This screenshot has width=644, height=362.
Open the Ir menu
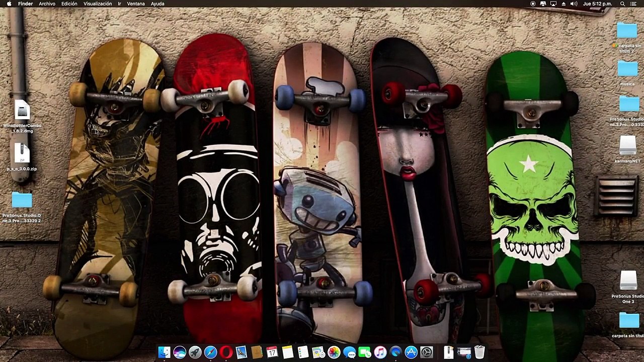(x=119, y=4)
